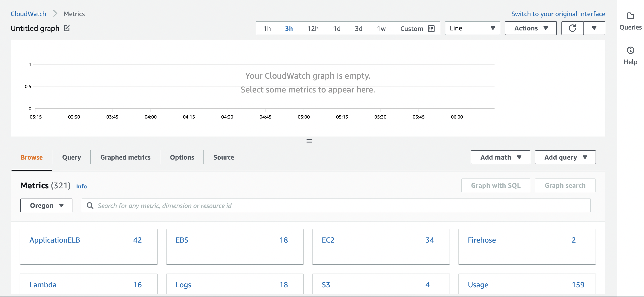Screen dimensions: 644x297
Task: Expand the Add query dropdown
Action: pyautogui.click(x=565, y=157)
